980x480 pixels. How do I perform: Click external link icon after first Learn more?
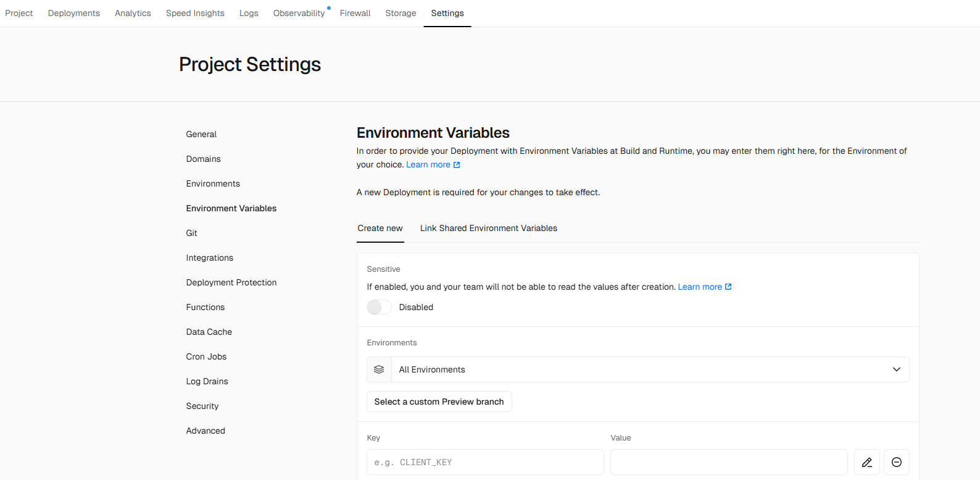pyautogui.click(x=457, y=165)
